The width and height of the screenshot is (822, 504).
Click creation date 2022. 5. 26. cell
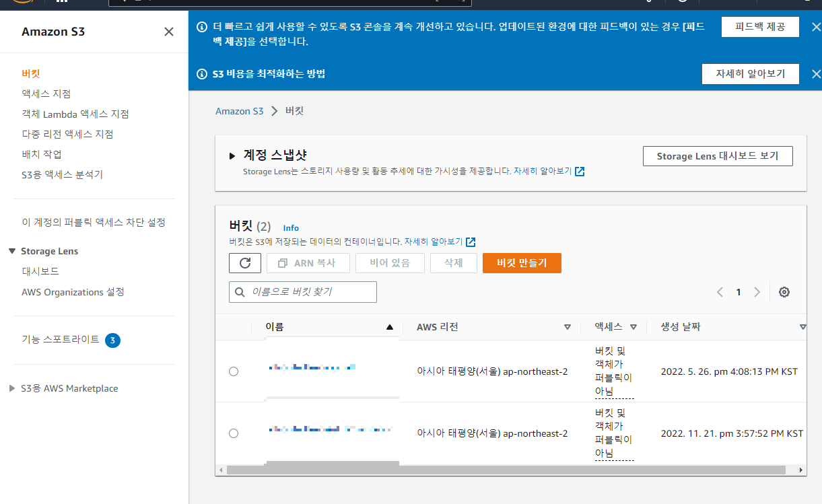[x=729, y=371]
